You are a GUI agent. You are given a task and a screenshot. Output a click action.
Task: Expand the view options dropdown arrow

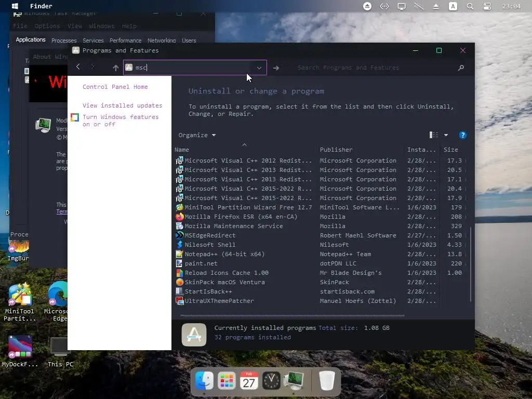tap(446, 135)
